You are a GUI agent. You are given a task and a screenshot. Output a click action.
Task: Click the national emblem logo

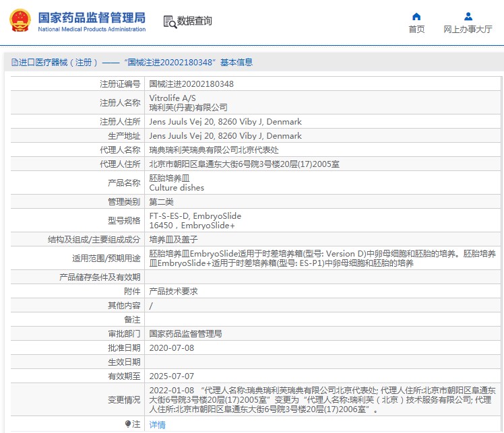click(20, 21)
